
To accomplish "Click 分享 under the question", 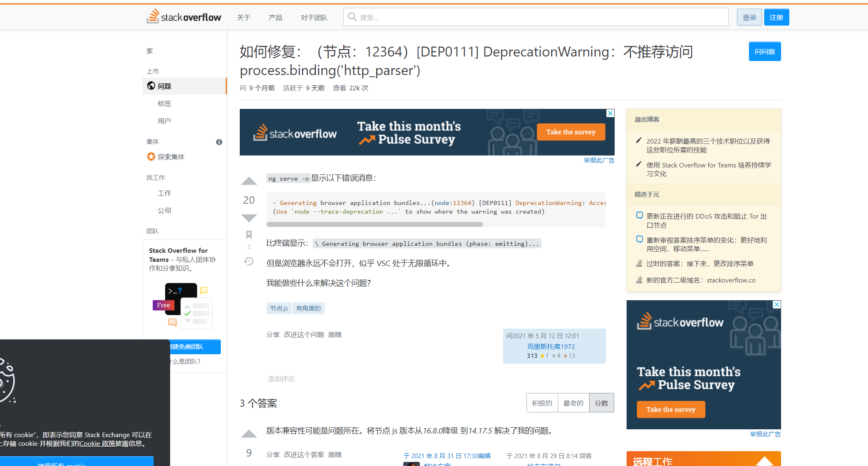I will (273, 334).
